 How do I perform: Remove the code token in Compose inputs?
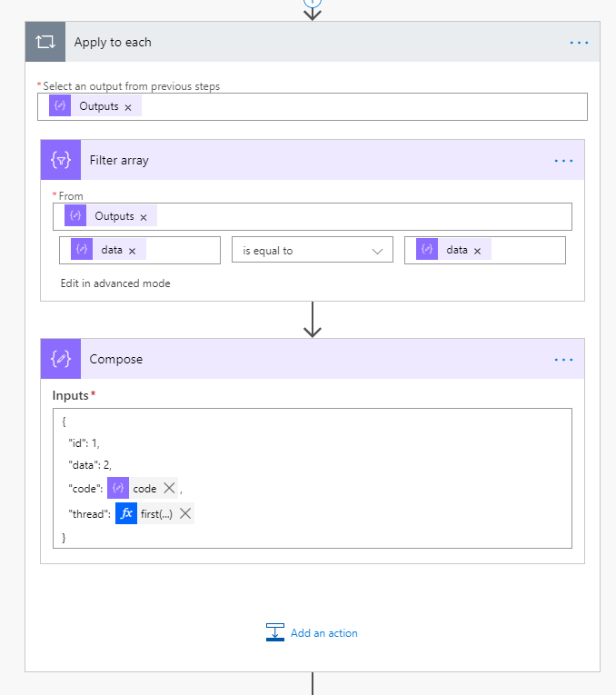[169, 488]
